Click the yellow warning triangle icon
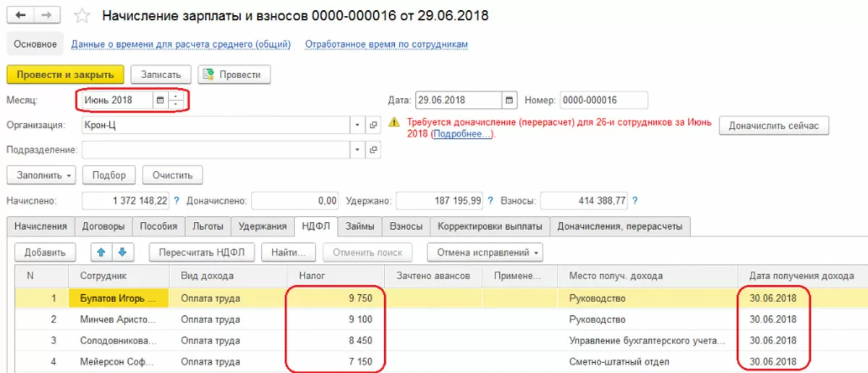The image size is (868, 373). (394, 122)
